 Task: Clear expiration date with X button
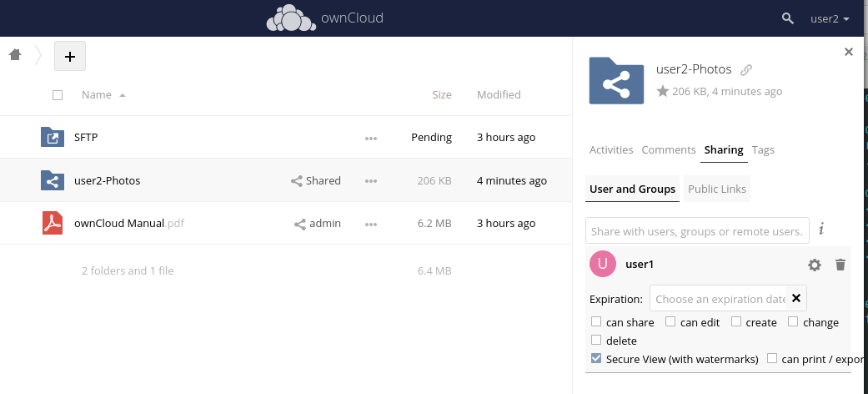pos(796,298)
